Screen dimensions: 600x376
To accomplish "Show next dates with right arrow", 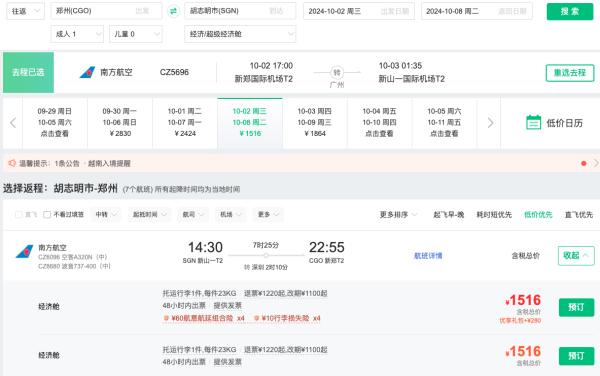I will (x=490, y=123).
